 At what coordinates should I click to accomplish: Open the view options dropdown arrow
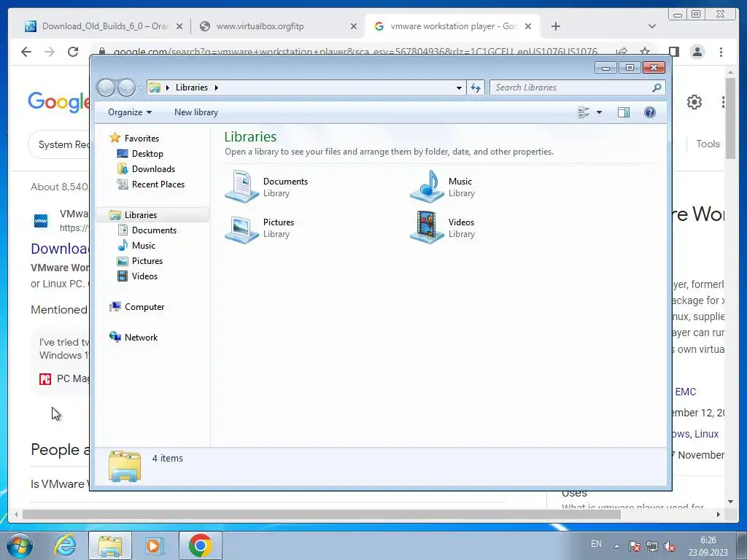pos(600,112)
